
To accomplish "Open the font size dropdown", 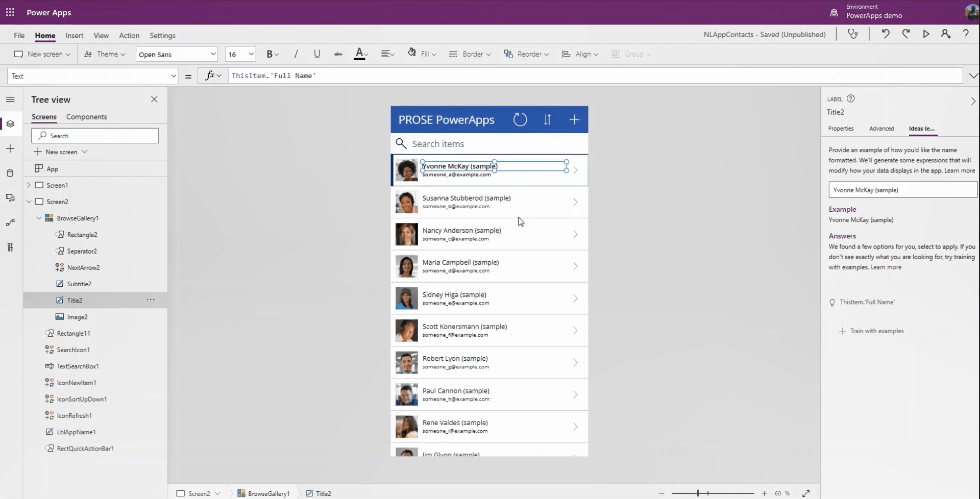I will click(250, 54).
